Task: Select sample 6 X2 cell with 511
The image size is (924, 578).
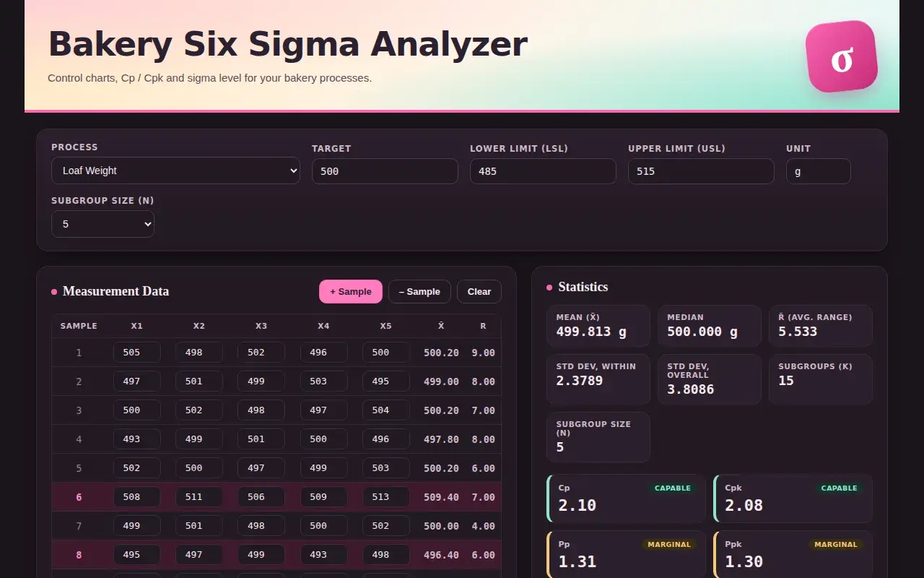Action: tap(199, 497)
